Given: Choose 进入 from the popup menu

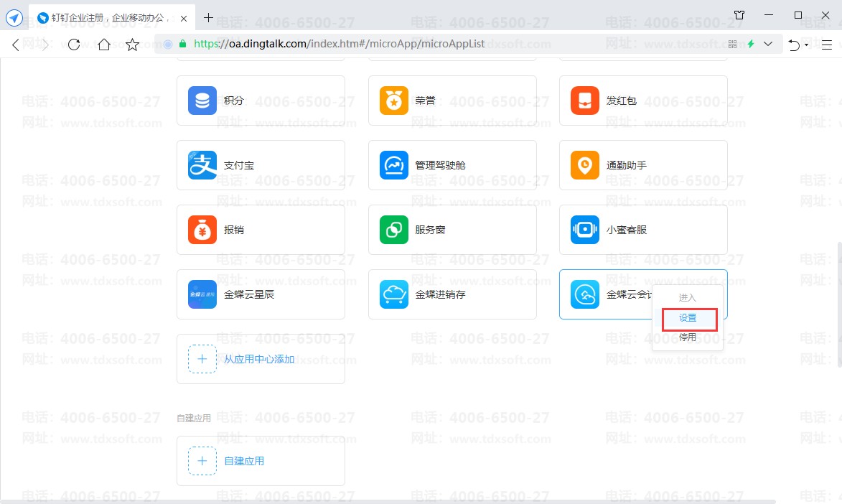Looking at the screenshot, I should [688, 298].
